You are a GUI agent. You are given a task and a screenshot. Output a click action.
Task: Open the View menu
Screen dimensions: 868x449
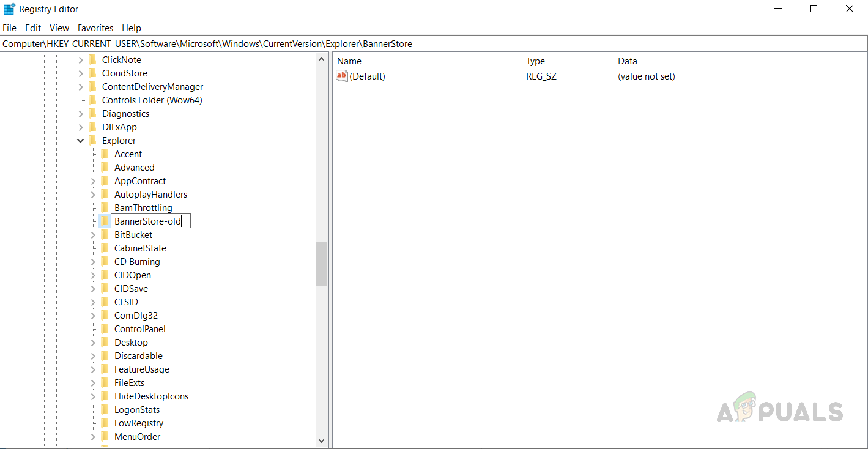(x=59, y=28)
